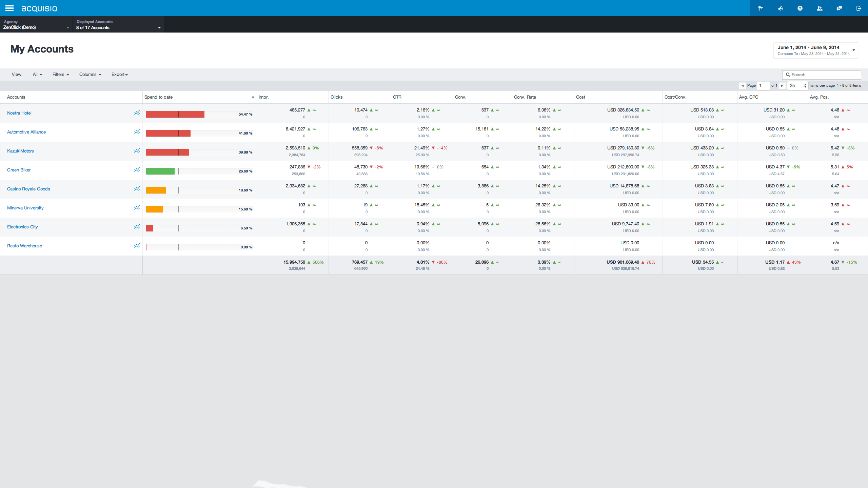
Task: Click the flag icon in the header
Action: [761, 8]
